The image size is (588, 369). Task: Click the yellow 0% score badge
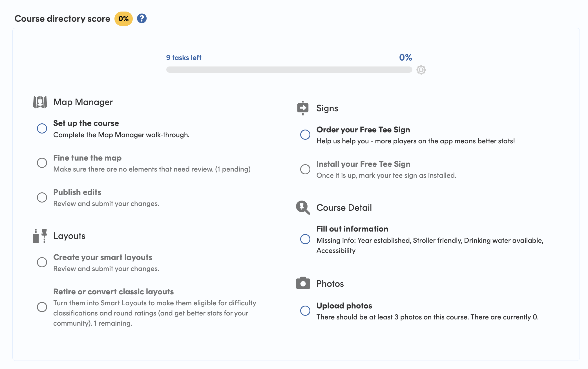123,19
